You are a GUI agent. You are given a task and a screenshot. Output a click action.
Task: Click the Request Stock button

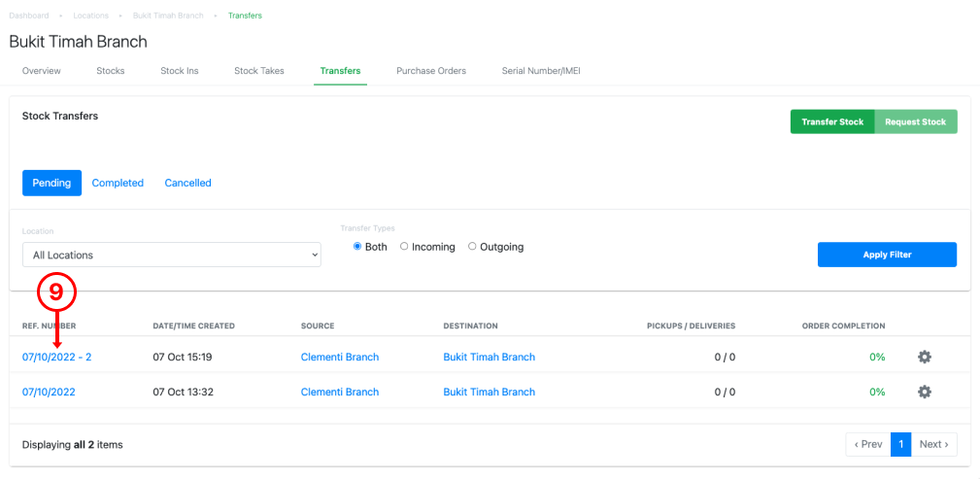[x=916, y=122]
